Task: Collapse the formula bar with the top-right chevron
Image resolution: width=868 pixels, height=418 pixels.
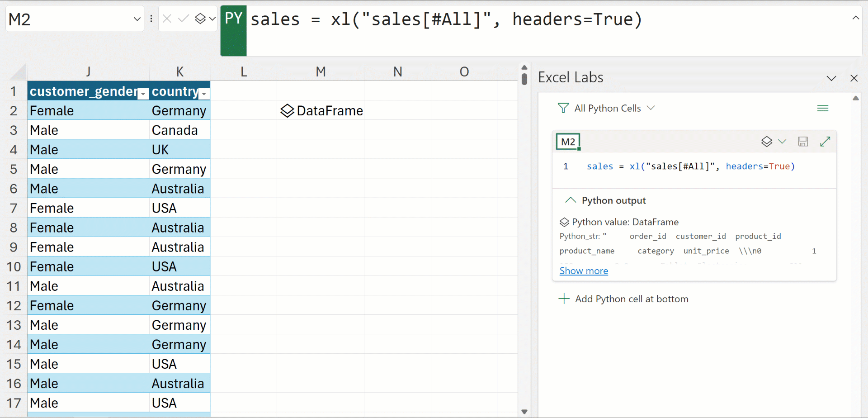Action: click(x=856, y=17)
